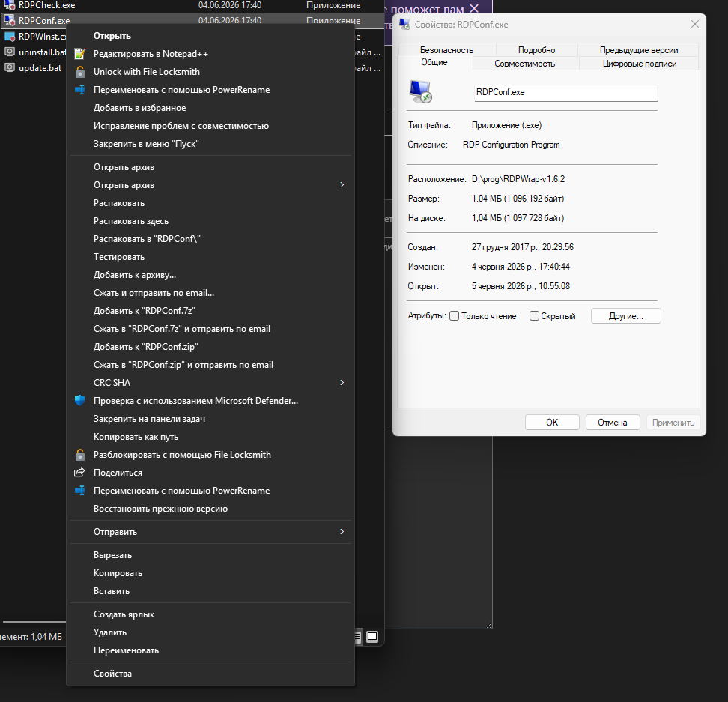Select Закрепить в меню "Пуск"
This screenshot has width=728, height=702.
[x=210, y=144]
